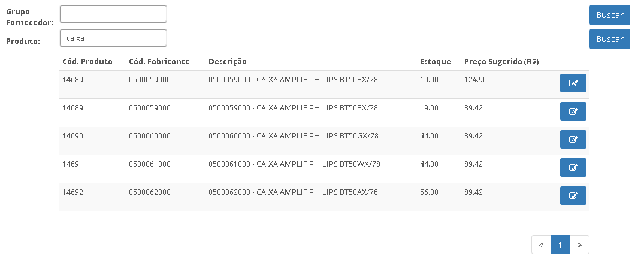The image size is (644, 259).
Task: Go to previous page arrow
Action: 542,245
